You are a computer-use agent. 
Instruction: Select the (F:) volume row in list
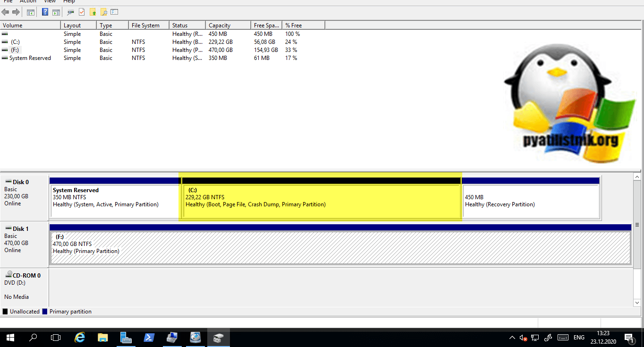(x=15, y=50)
